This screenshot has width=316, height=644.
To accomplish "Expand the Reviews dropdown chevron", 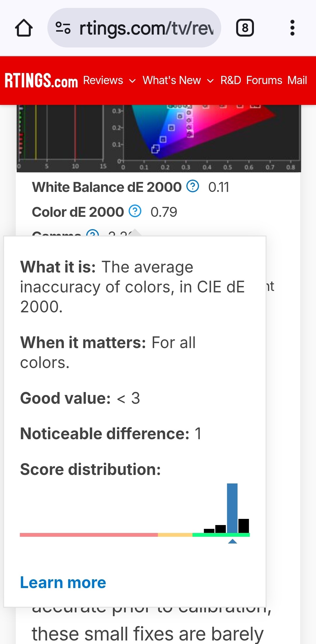I will coord(133,81).
